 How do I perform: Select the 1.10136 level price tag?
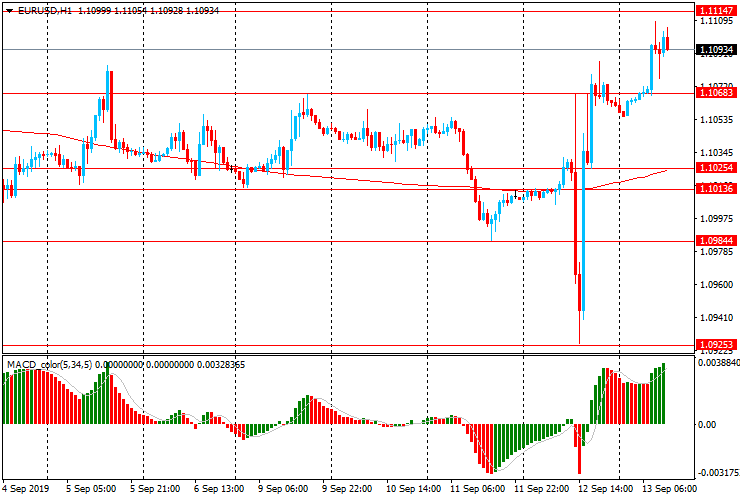[x=715, y=188]
